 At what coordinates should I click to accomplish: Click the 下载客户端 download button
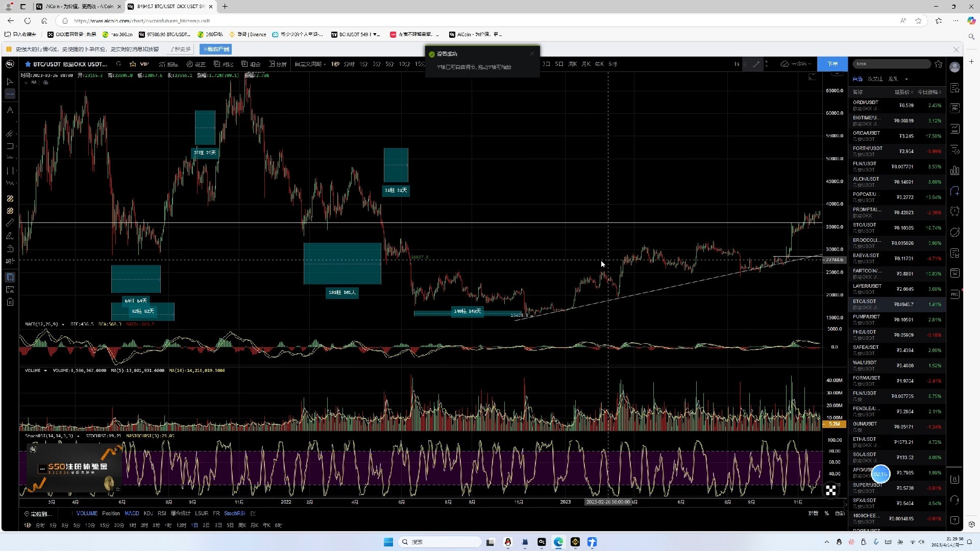(x=216, y=49)
